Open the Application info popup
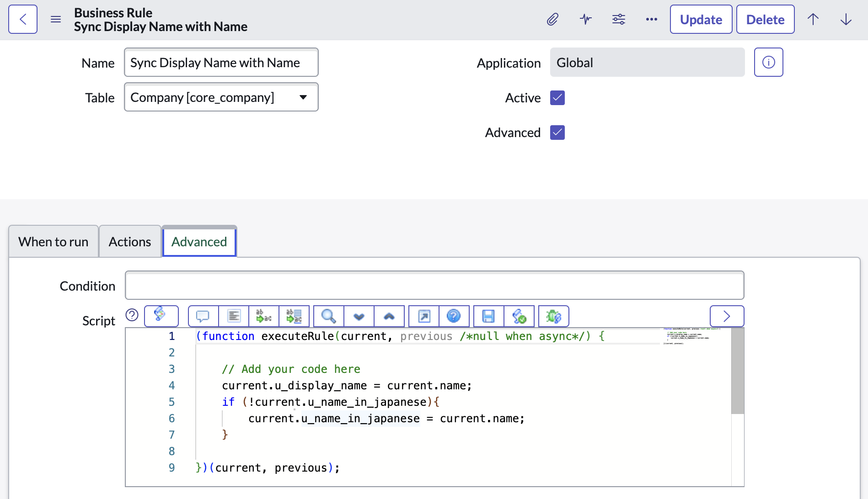 coord(769,62)
